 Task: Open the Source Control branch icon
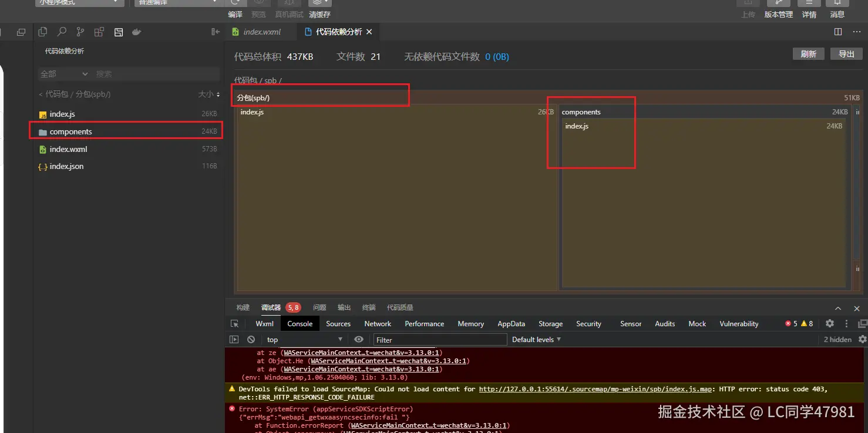tap(80, 32)
